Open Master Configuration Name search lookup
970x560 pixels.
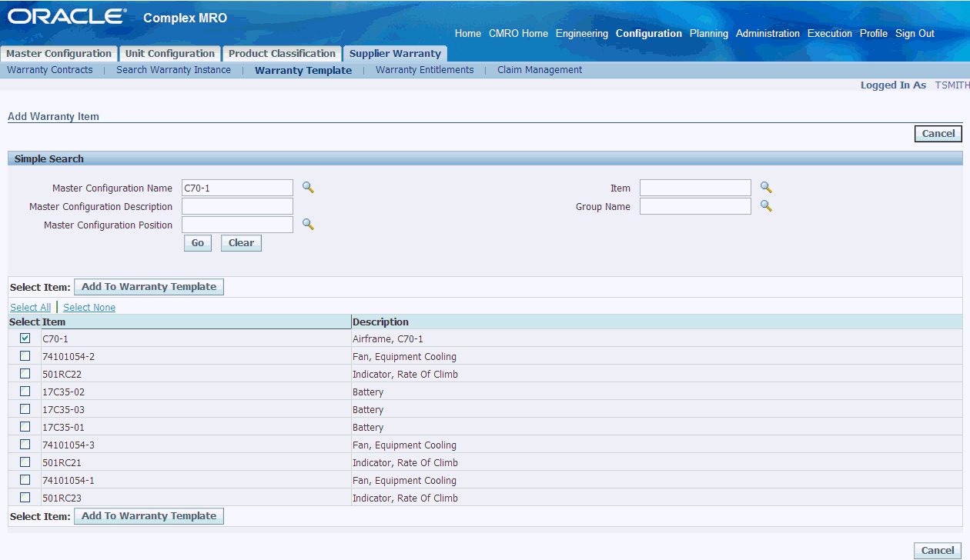click(x=308, y=188)
